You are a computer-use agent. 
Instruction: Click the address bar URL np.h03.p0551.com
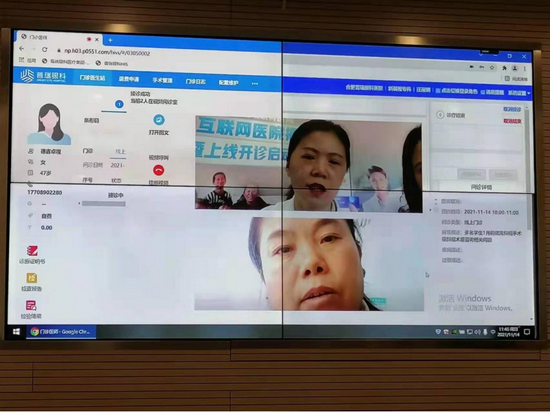coord(107,52)
